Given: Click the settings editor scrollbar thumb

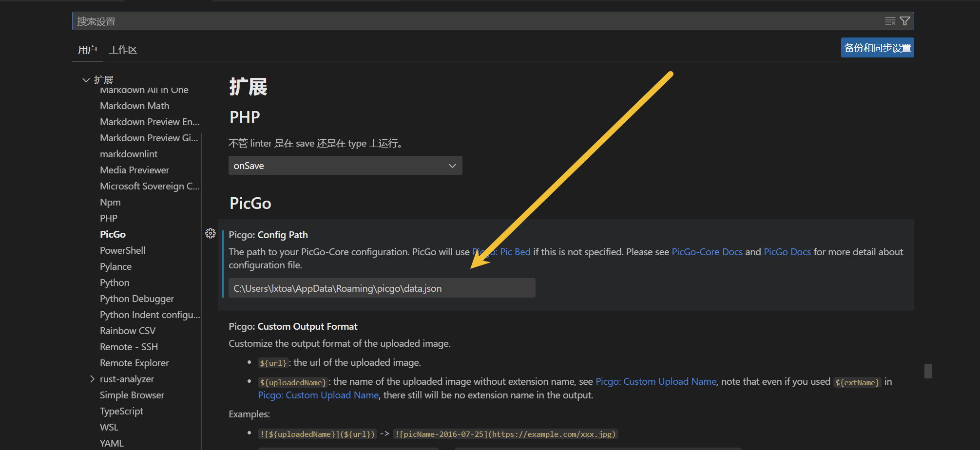Looking at the screenshot, I should pos(928,371).
